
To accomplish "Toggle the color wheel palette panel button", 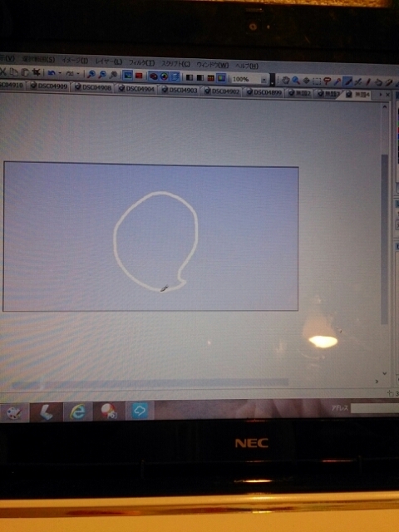I will pos(164,76).
